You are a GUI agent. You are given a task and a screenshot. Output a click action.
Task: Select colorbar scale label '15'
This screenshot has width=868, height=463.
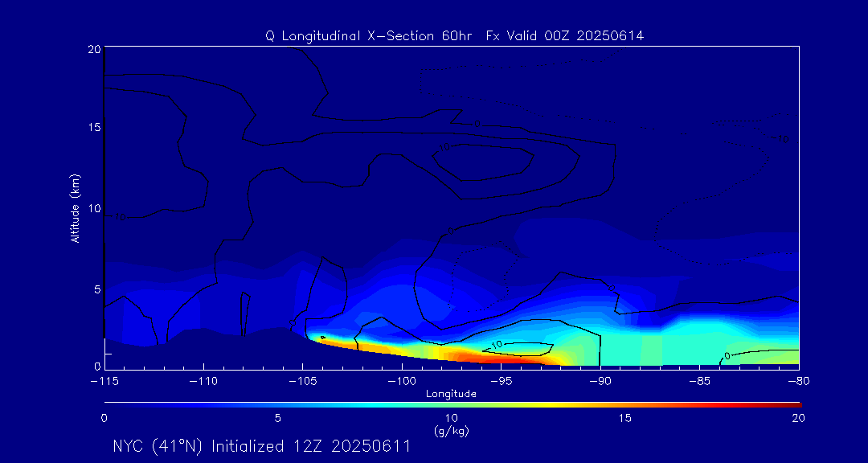coord(625,418)
